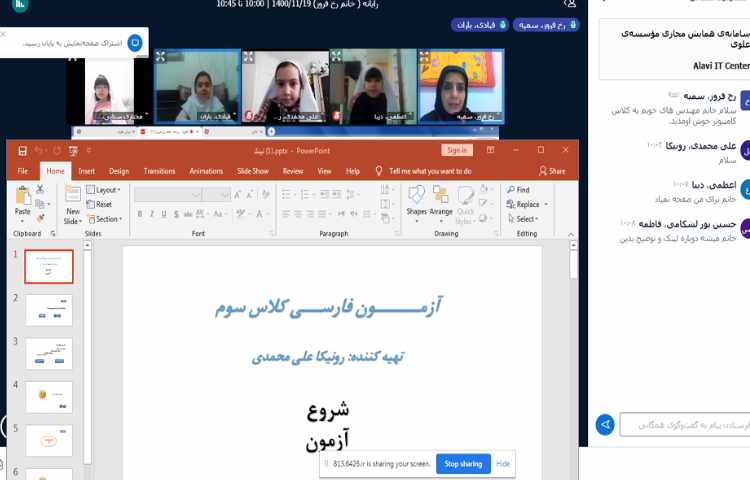The width and height of the screenshot is (750, 480).
Task: Open the Section dropdown
Action: click(105, 219)
